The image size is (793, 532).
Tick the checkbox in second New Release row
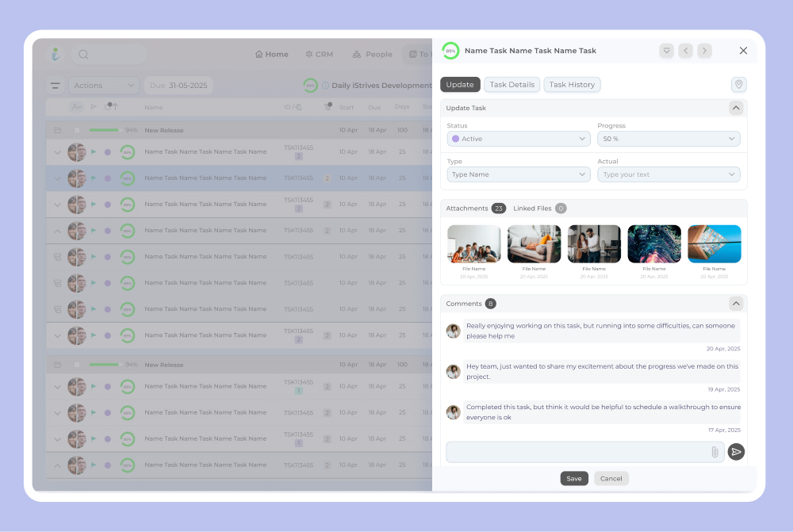click(x=77, y=365)
